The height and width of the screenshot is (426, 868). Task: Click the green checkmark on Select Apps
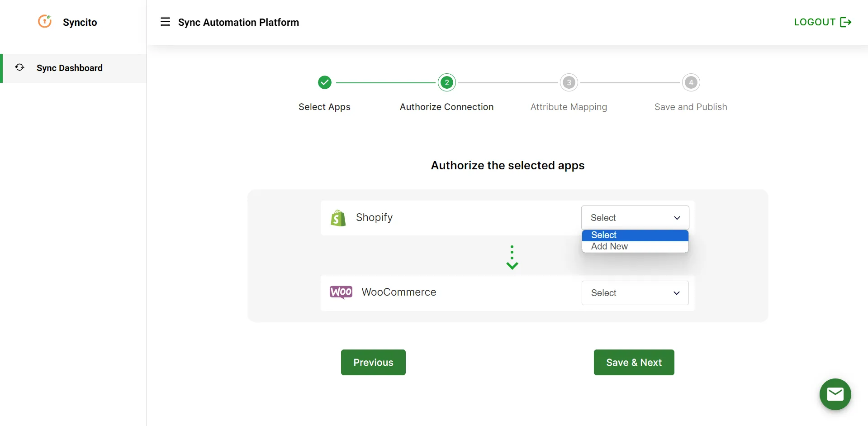point(324,82)
